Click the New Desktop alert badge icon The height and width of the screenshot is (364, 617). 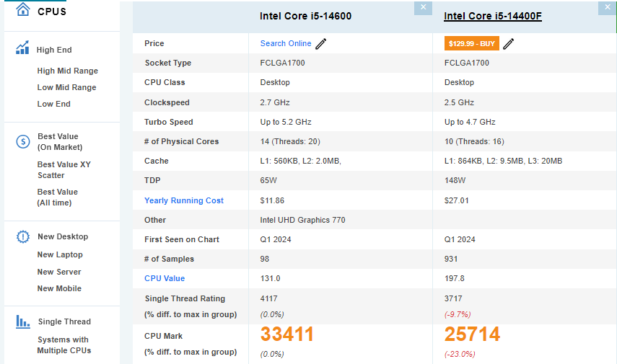point(23,236)
